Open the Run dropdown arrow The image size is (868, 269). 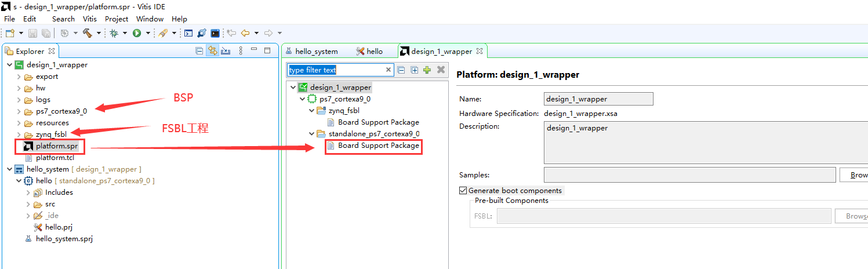(x=148, y=33)
